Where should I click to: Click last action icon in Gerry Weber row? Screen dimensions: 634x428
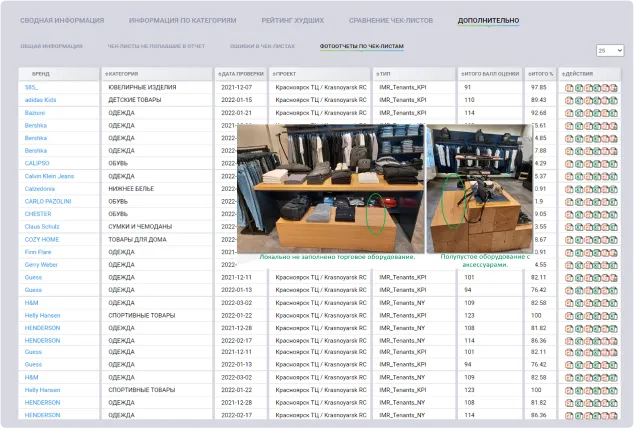614,265
